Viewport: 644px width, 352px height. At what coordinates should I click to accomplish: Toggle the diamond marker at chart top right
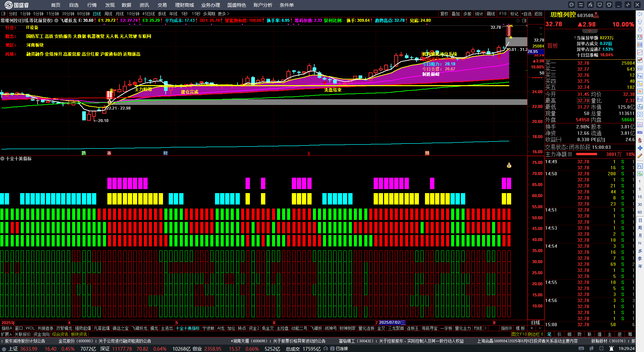pos(518,20)
